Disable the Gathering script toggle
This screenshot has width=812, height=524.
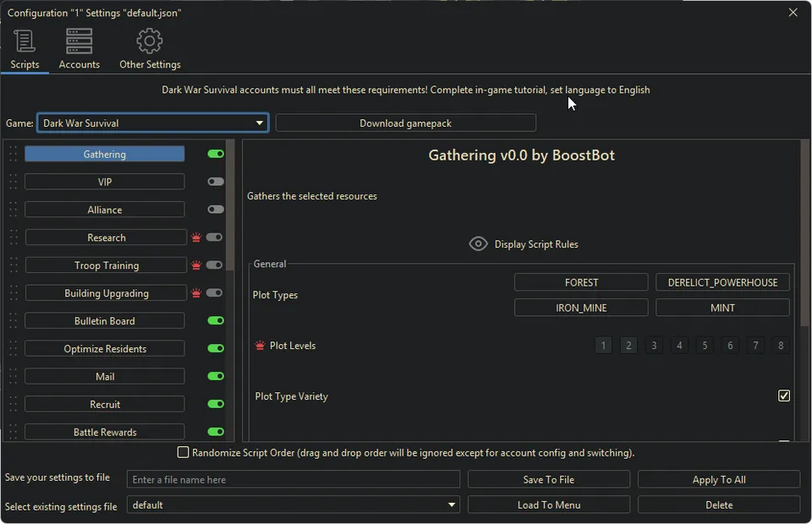(x=216, y=154)
